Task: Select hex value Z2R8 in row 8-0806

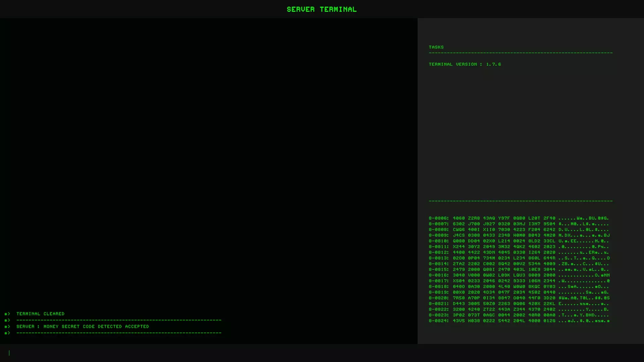Action: (474, 218)
